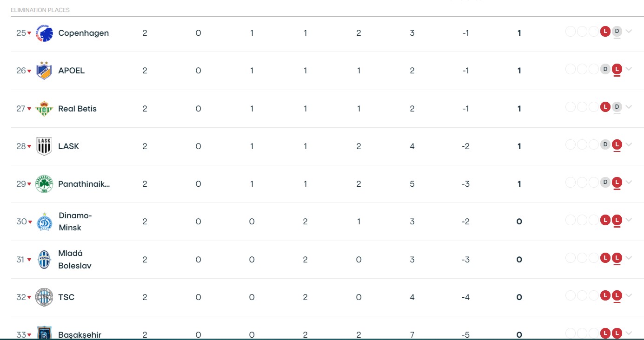The width and height of the screenshot is (644, 340).
Task: Click the Mladá Boleslav club crest
Action: click(44, 259)
